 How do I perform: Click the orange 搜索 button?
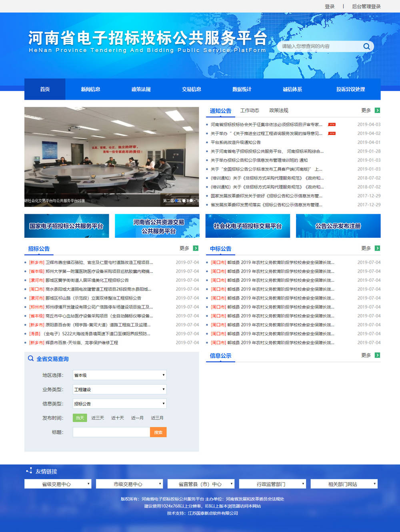pyautogui.click(x=158, y=432)
